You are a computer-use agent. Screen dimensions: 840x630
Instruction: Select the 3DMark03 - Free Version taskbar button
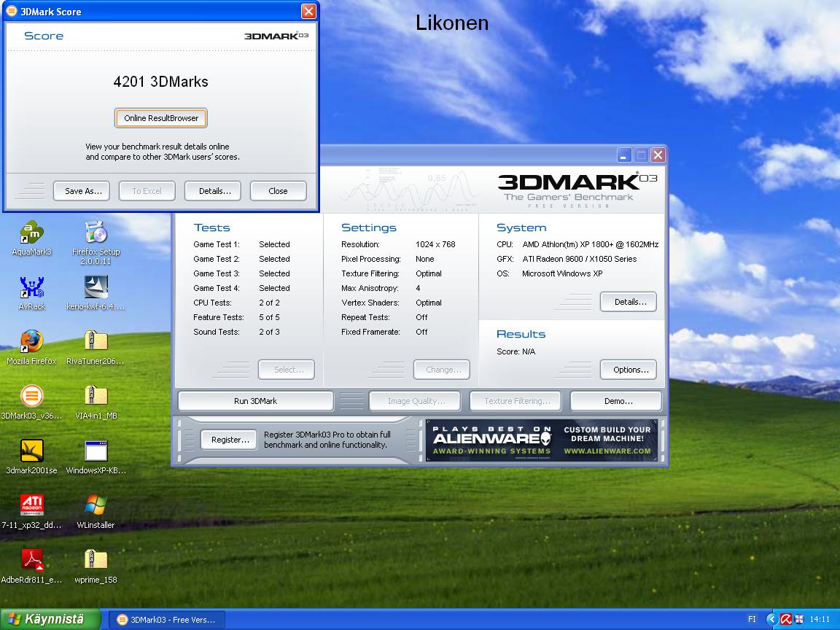tap(167, 620)
